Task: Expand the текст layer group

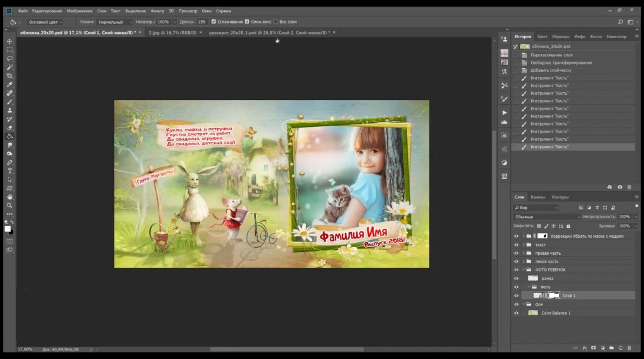Action: (x=524, y=245)
